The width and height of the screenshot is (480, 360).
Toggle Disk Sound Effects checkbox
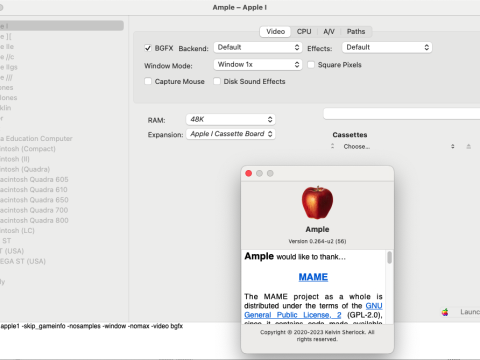pos(217,81)
